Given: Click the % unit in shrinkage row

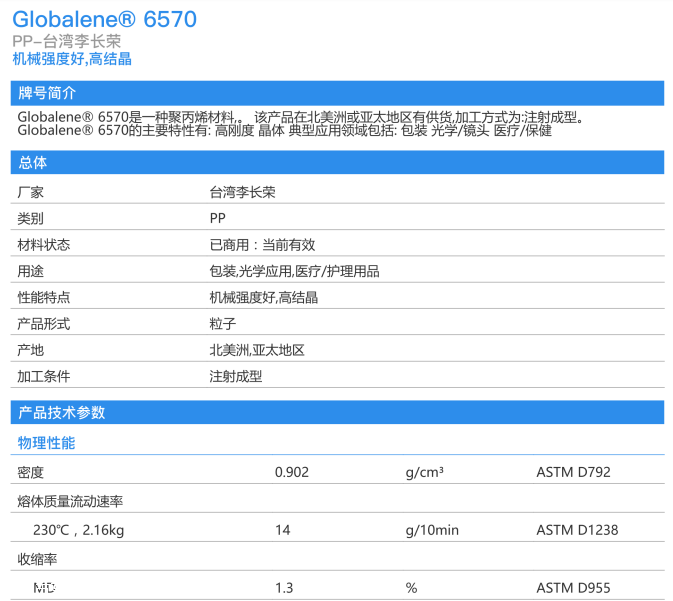Looking at the screenshot, I should pos(411,588).
